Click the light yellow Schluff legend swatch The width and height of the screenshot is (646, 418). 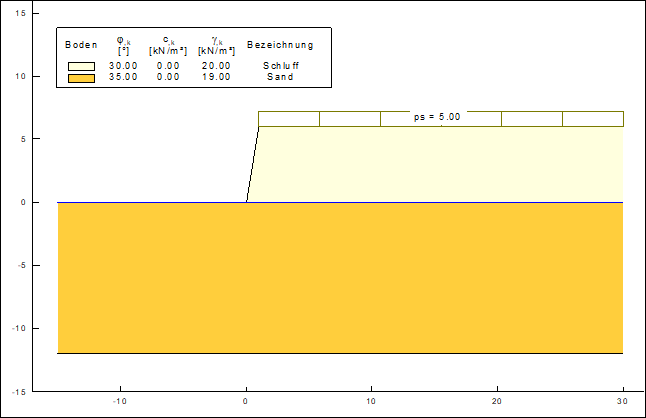[x=81, y=66]
